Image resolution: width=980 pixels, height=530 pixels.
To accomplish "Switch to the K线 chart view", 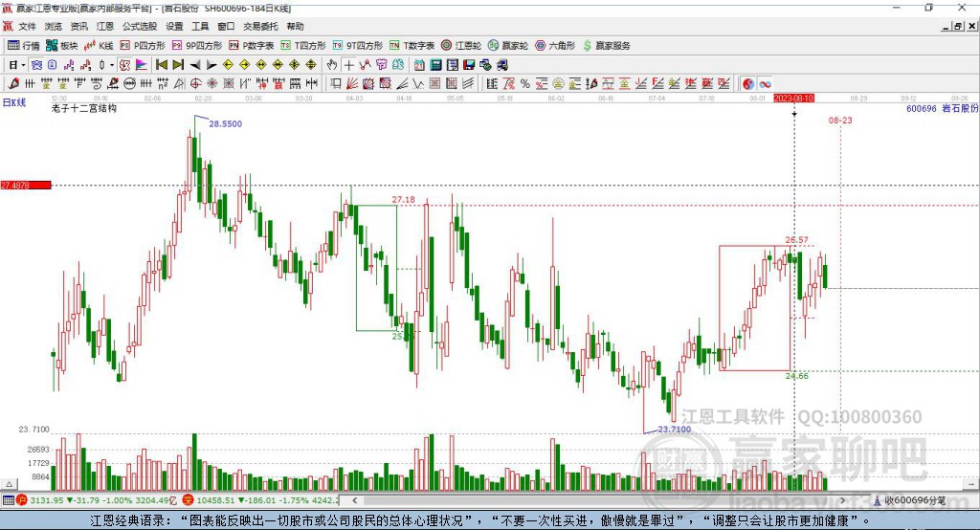I will (x=99, y=46).
